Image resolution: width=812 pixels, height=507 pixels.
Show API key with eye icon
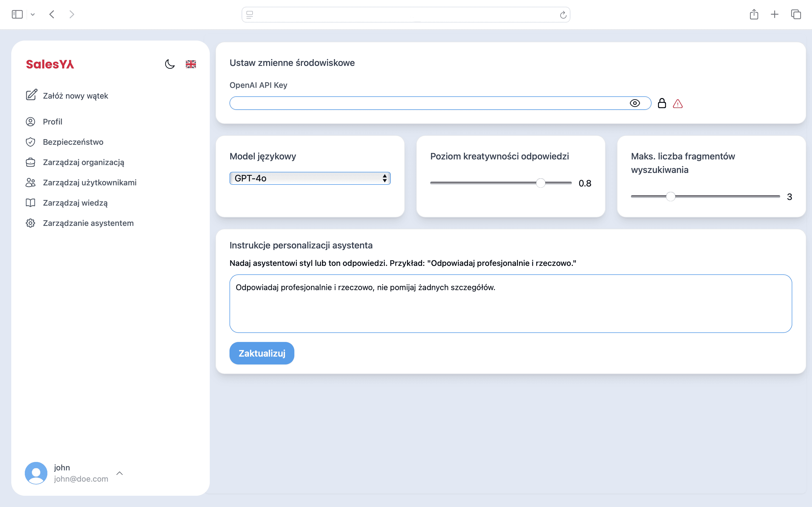[634, 103]
